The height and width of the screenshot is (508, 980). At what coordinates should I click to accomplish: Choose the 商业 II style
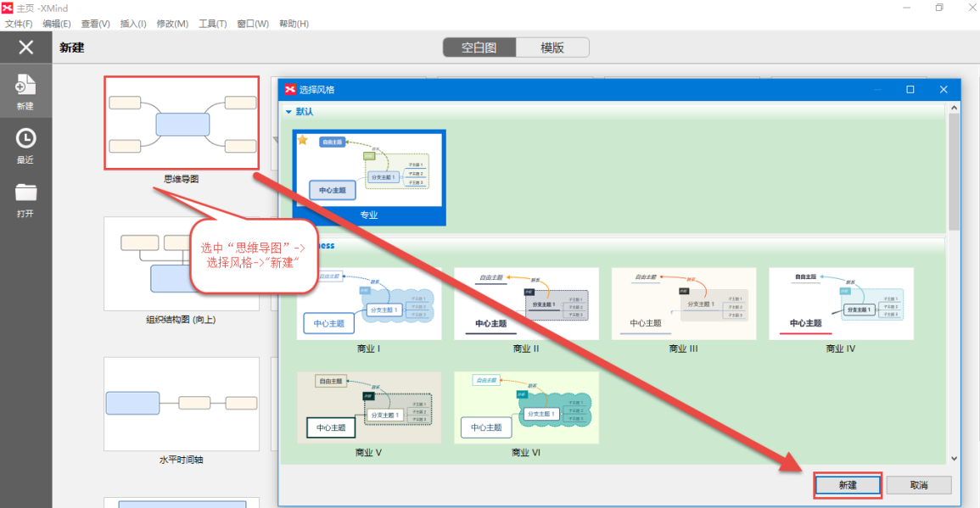[526, 304]
